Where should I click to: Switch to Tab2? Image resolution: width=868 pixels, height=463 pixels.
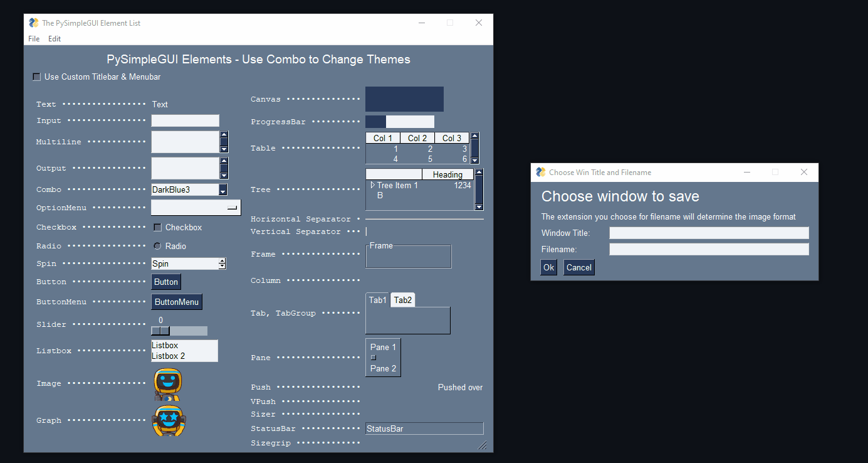coord(402,301)
